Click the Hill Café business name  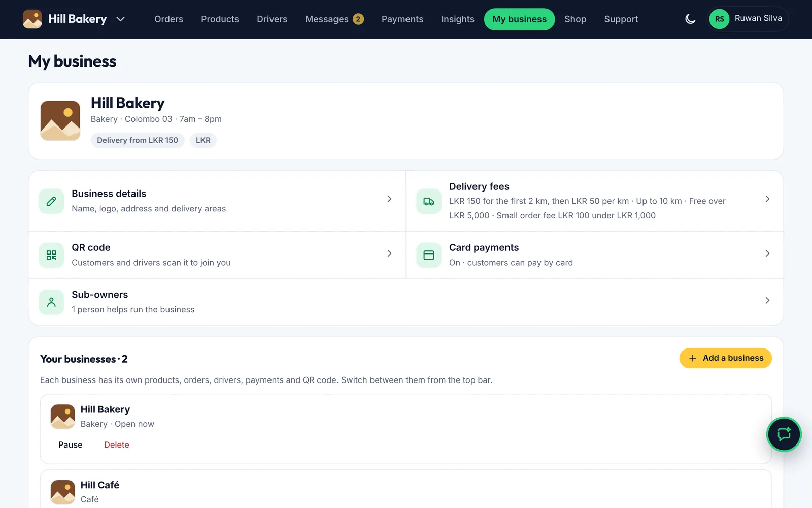[x=100, y=485]
